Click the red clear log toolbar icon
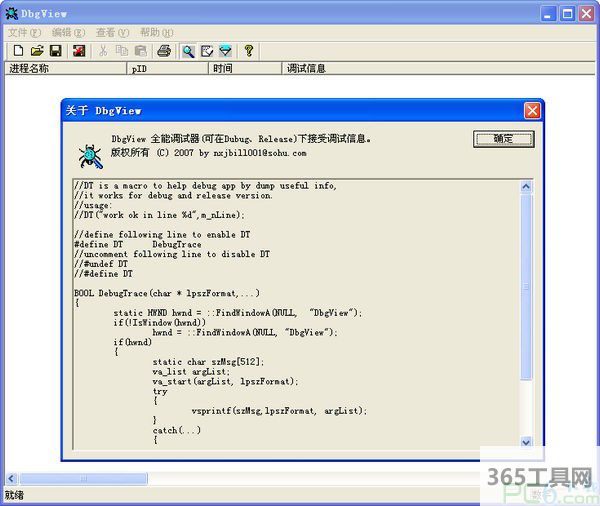The image size is (600, 506). [78, 51]
